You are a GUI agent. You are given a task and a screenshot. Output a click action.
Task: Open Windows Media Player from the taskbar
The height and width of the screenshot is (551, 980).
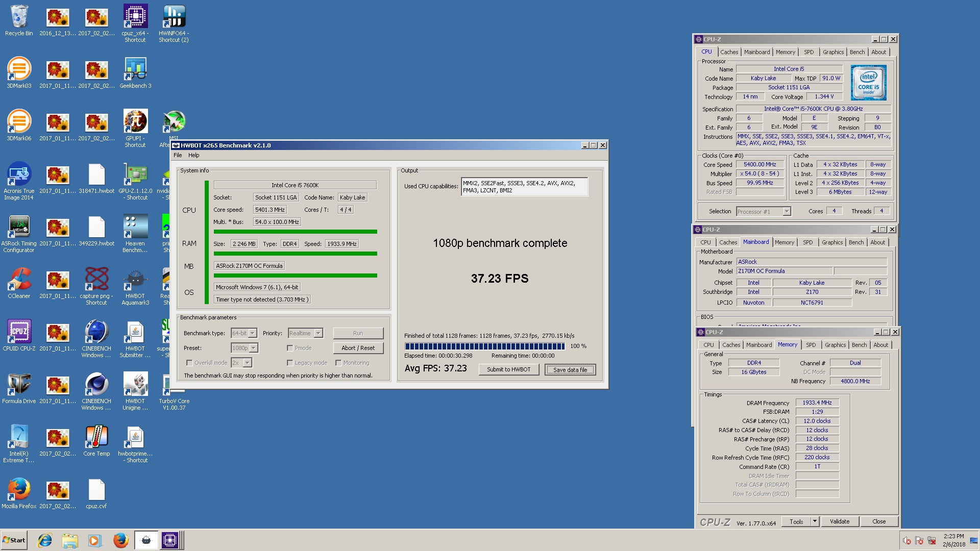pyautogui.click(x=94, y=540)
